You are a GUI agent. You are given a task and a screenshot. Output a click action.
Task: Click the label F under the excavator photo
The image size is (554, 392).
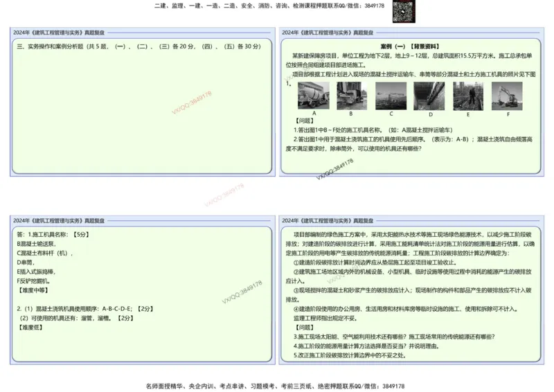point(508,114)
